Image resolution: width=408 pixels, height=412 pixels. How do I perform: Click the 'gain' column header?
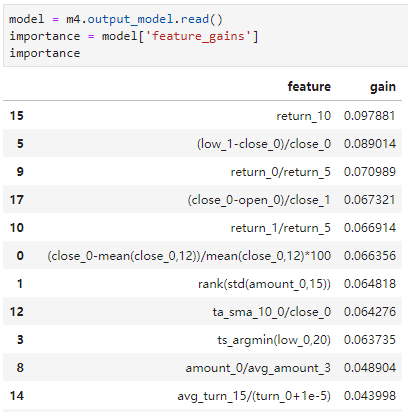(383, 87)
